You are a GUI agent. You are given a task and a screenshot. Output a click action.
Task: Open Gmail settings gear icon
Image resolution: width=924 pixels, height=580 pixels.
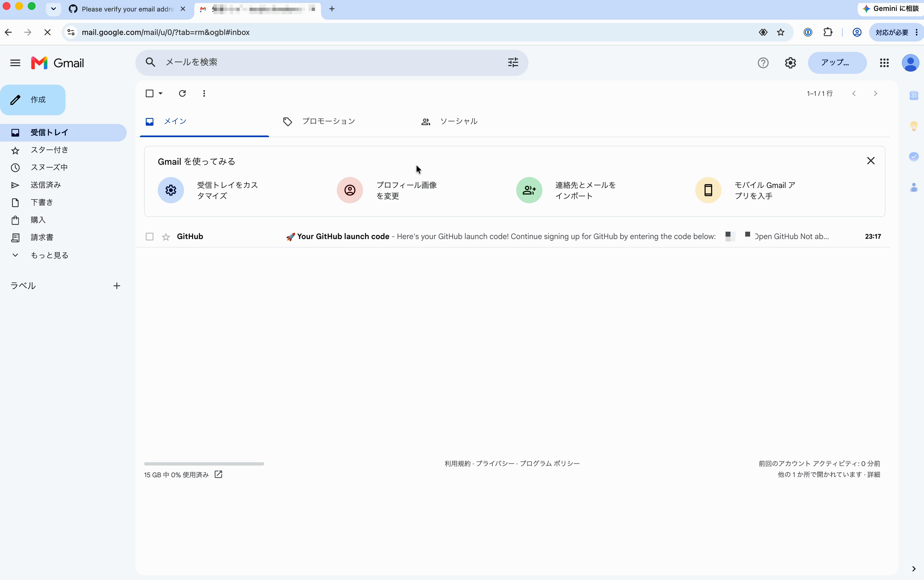coord(790,63)
